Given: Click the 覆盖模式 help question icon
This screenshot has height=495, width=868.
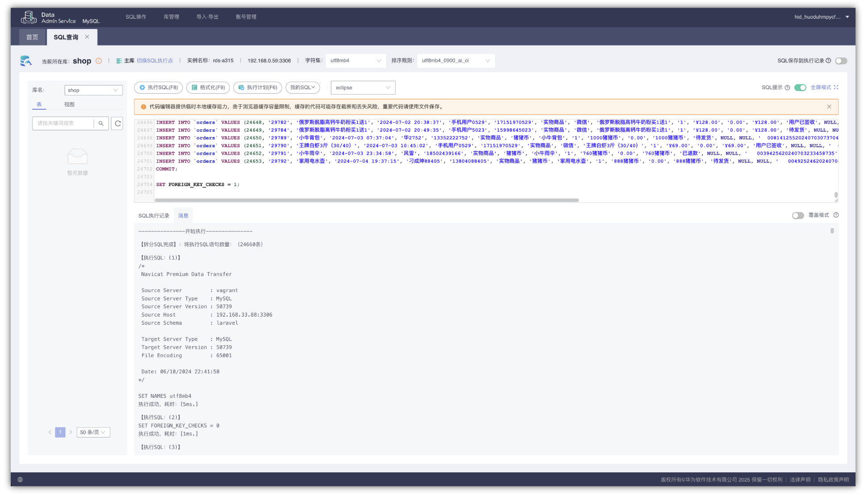Looking at the screenshot, I should 836,215.
